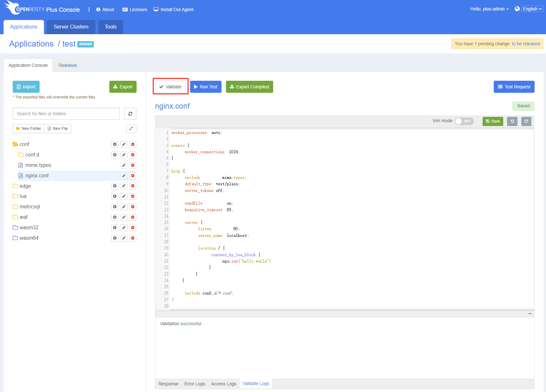This screenshot has width=546, height=392.
Task: Delete the nginx.conf file
Action: pos(133,176)
